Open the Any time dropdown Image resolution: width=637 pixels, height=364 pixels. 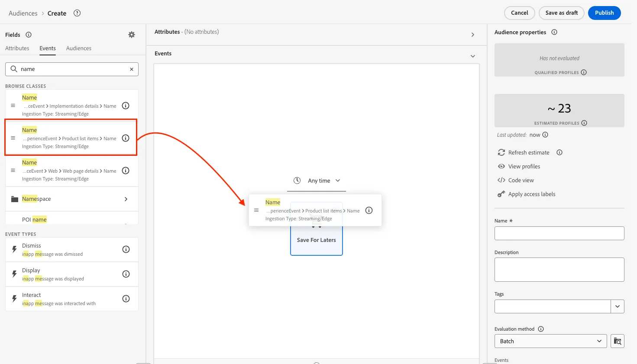317,181
